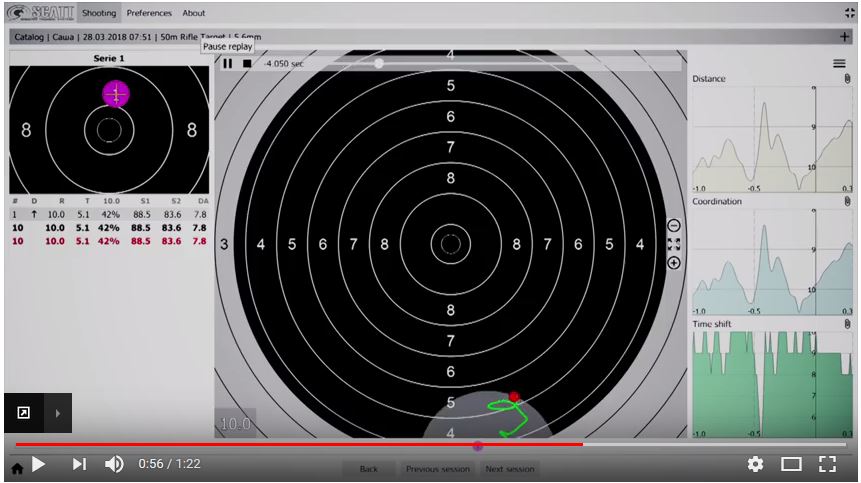Stop the replay with the square button
The width and height of the screenshot is (861, 483).
click(x=247, y=63)
